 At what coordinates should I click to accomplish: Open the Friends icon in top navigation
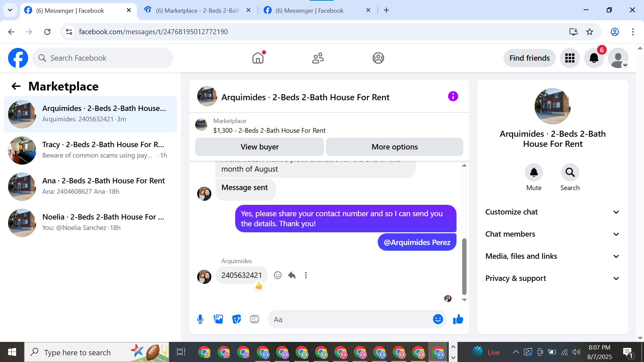tap(318, 58)
